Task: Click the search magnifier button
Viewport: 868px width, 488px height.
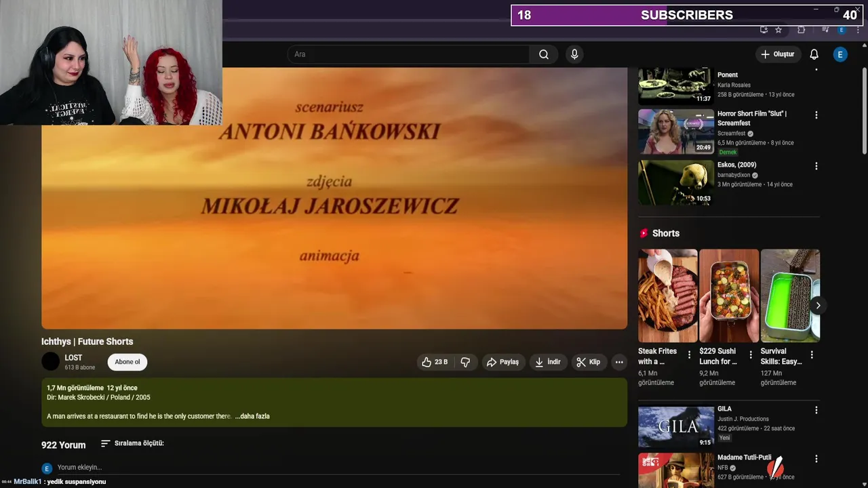Action: [544, 54]
